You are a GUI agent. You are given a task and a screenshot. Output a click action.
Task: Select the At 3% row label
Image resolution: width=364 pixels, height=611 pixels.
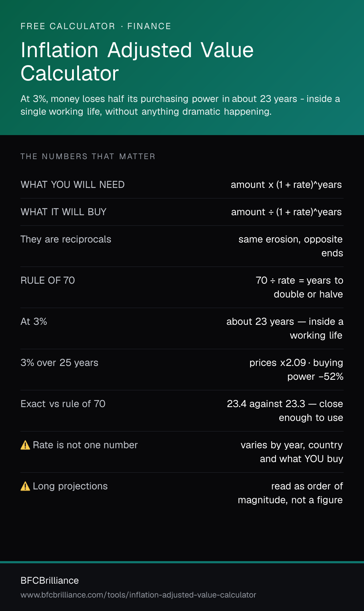coord(34,322)
